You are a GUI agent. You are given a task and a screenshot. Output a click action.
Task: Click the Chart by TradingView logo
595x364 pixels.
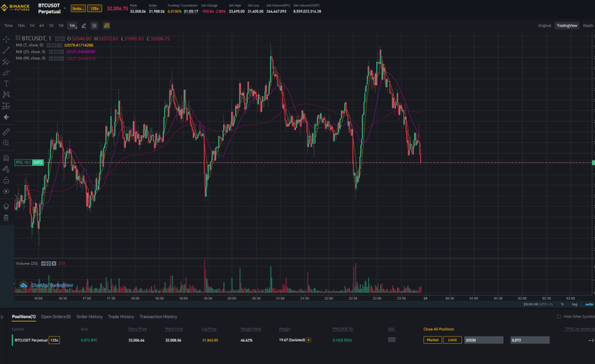pos(46,285)
